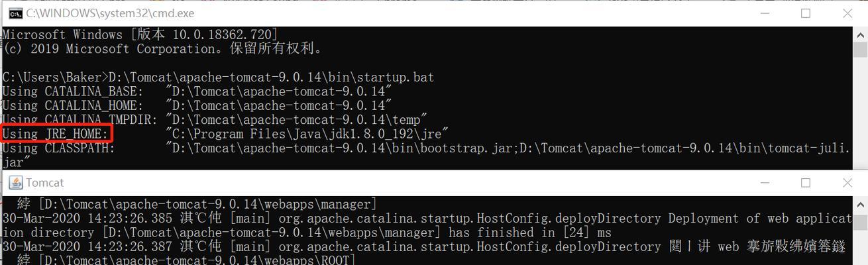The image size is (868, 265).
Task: Minimize the cmd.exe window
Action: pyautogui.click(x=765, y=13)
